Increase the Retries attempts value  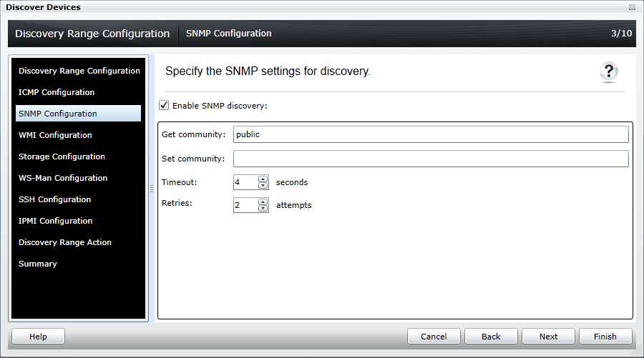click(263, 202)
